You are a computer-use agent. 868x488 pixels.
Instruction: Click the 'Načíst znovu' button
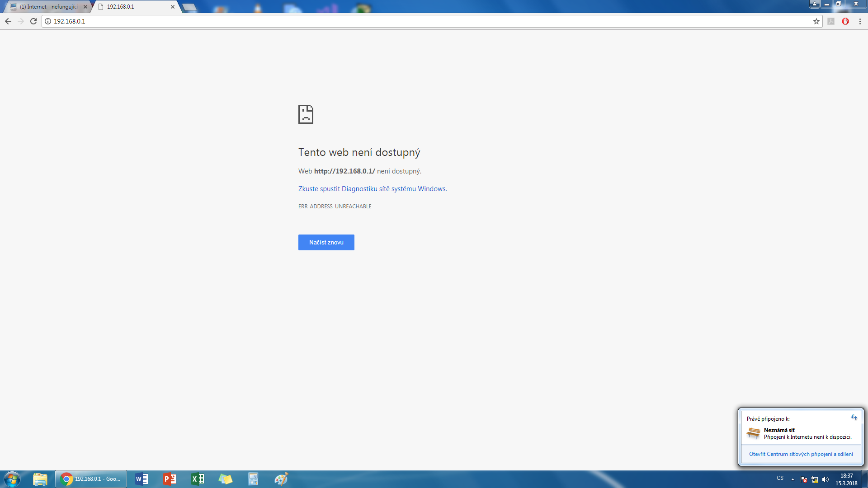click(326, 243)
